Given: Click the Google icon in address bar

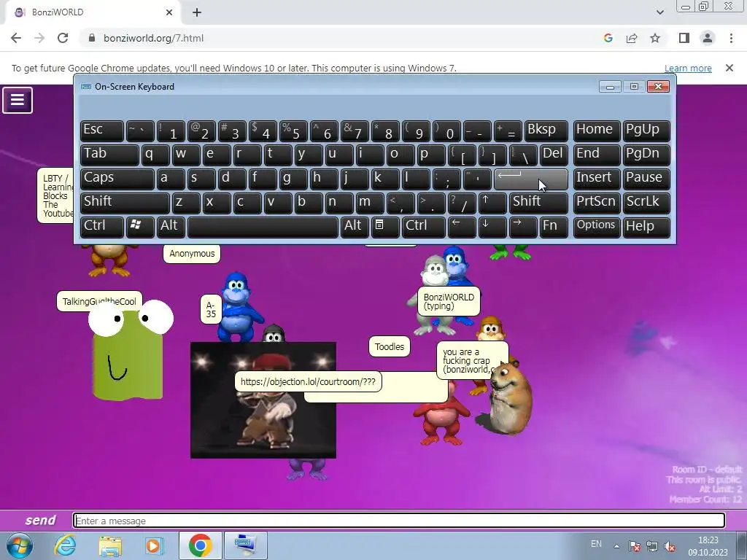Looking at the screenshot, I should tap(608, 38).
